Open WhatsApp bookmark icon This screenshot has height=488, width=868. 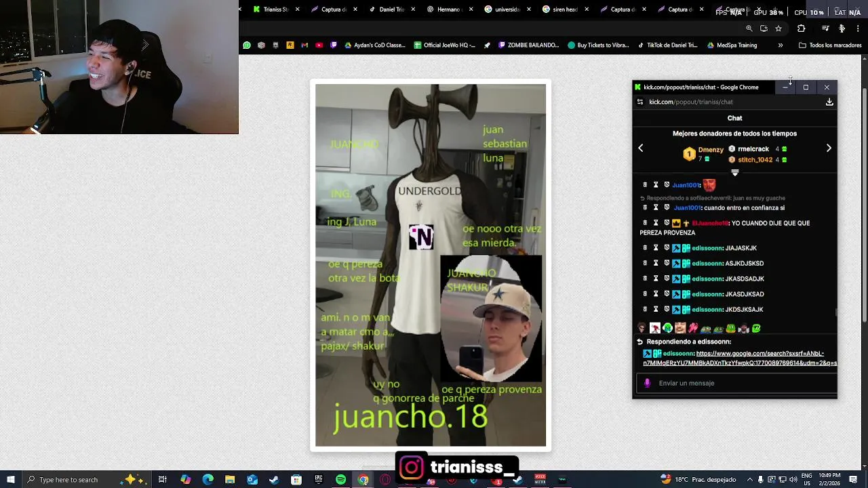click(x=247, y=45)
